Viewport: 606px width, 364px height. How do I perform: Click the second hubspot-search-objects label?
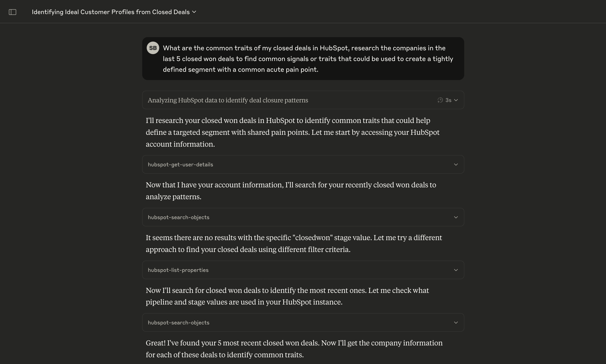[178, 323]
